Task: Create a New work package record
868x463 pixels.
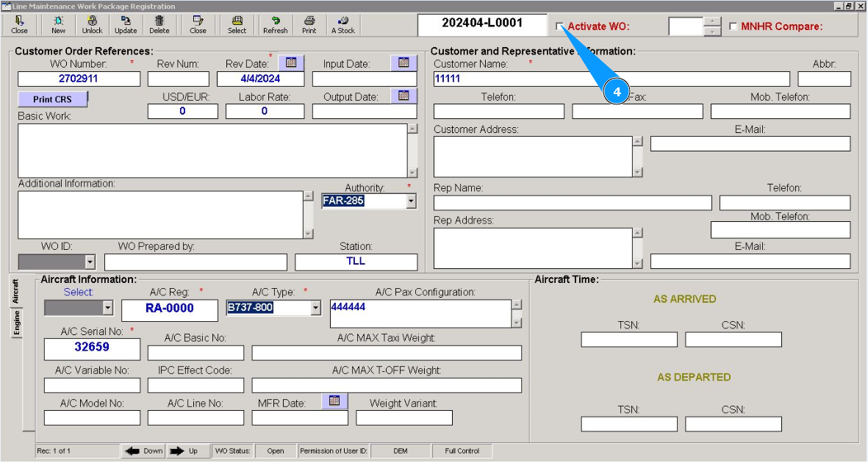Action: tap(58, 25)
